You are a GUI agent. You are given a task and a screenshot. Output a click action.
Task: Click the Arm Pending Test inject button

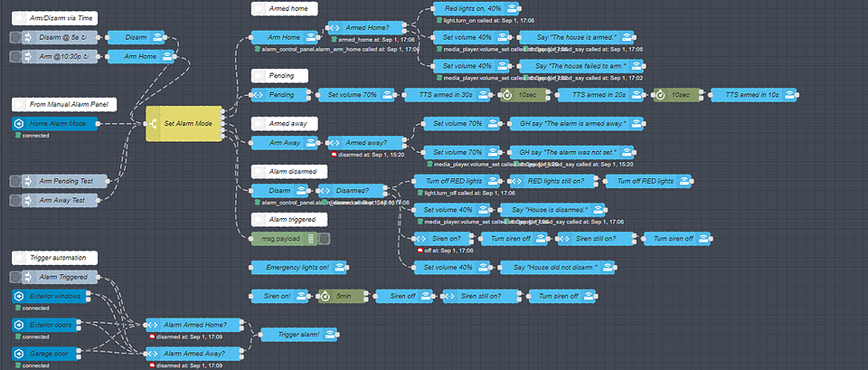15,181
